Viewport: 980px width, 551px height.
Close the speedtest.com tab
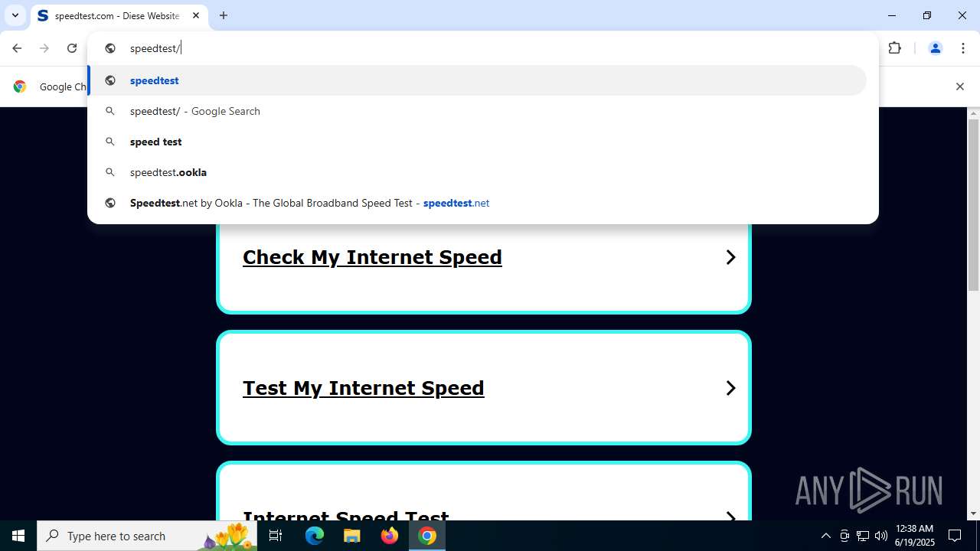(196, 15)
